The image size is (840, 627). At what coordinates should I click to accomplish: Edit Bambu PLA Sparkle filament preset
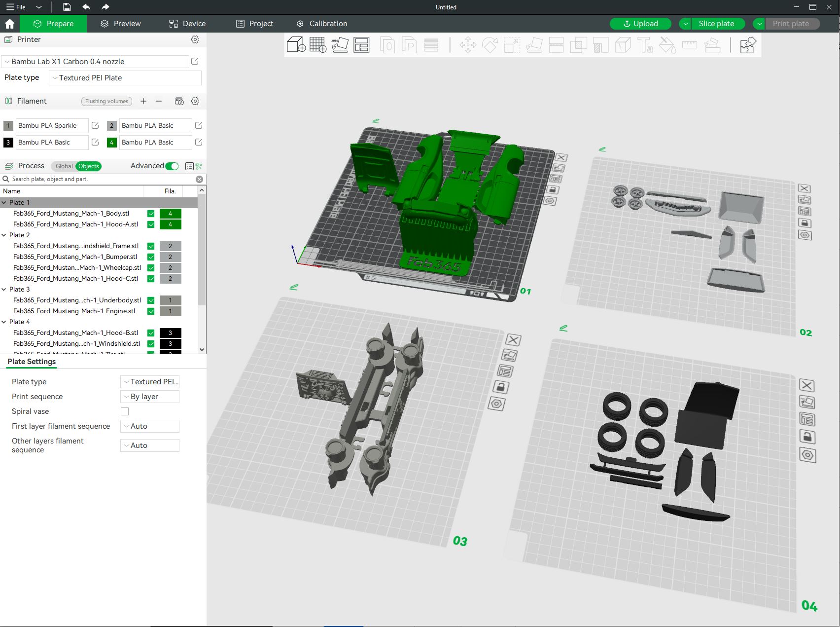click(x=95, y=126)
